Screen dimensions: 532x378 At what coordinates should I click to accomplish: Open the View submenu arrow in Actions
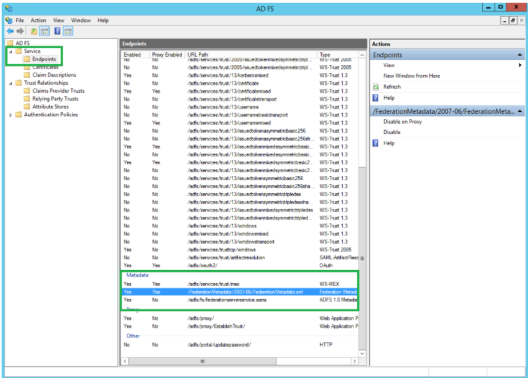(x=520, y=65)
